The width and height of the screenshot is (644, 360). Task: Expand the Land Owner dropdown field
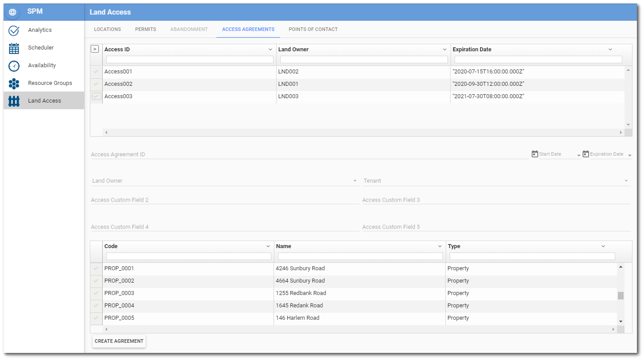[x=355, y=181]
